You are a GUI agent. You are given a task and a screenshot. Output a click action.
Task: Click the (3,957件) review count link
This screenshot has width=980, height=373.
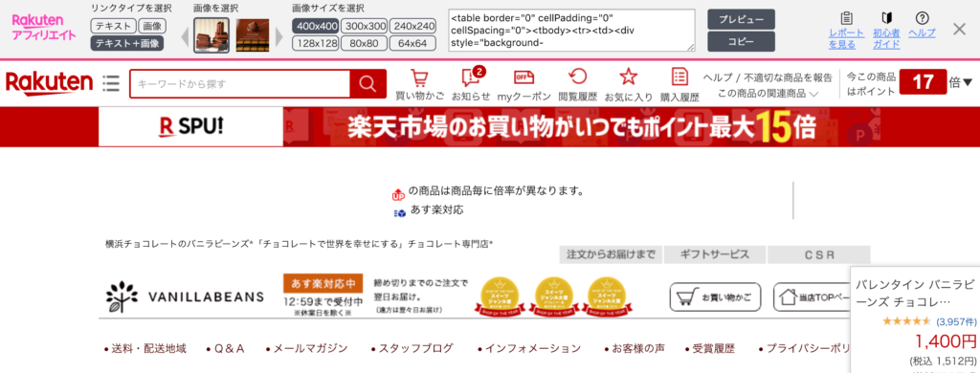[x=956, y=321]
